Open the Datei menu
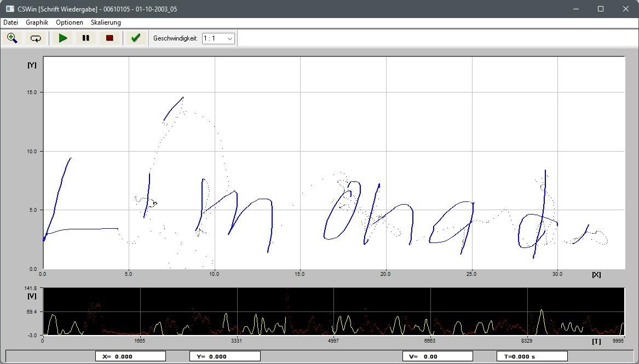This screenshot has width=639, height=364. tap(10, 22)
